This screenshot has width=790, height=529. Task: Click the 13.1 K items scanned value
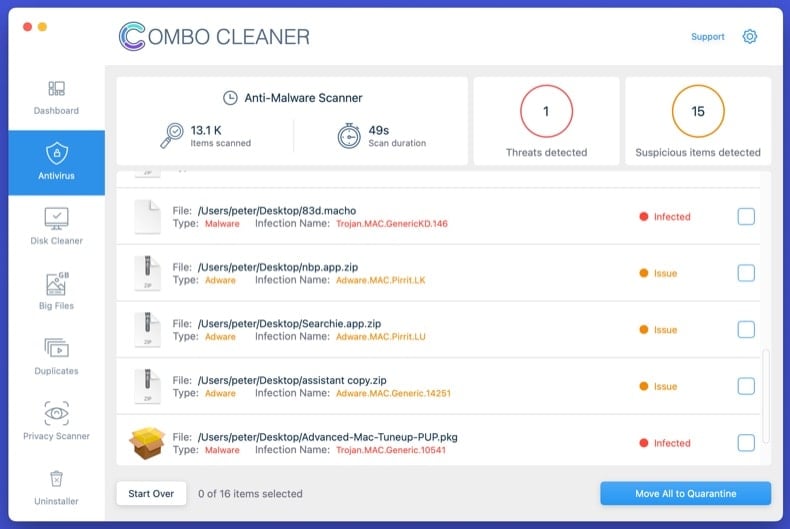pos(206,130)
